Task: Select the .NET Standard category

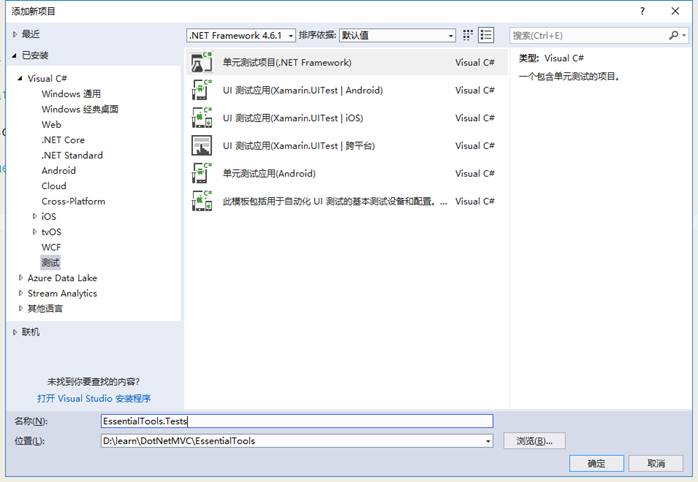Action: tap(72, 155)
